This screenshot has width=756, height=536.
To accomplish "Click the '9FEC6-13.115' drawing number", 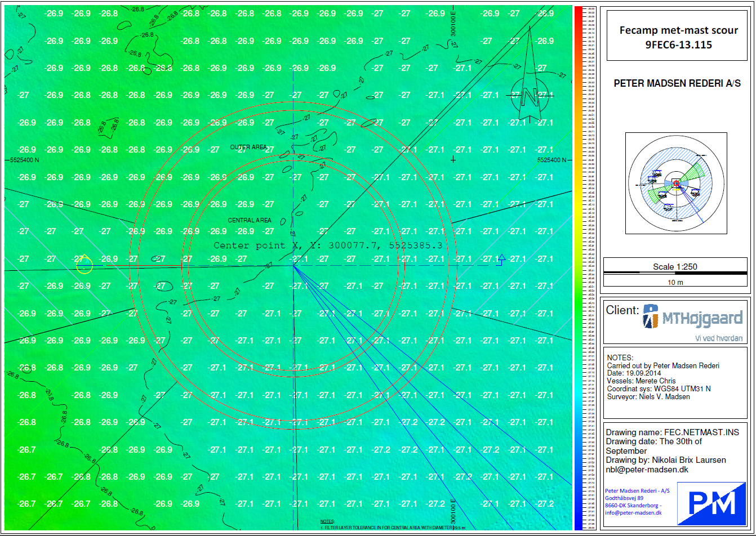I will click(678, 44).
